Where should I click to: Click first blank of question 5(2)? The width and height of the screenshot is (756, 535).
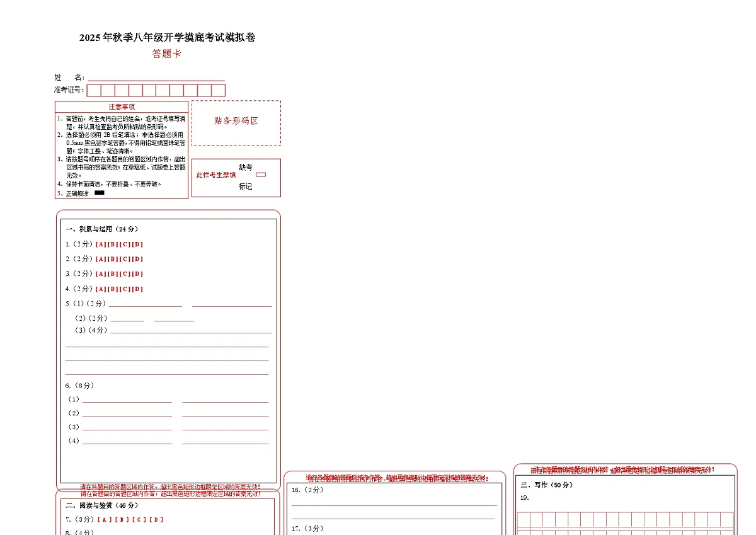tap(127, 319)
